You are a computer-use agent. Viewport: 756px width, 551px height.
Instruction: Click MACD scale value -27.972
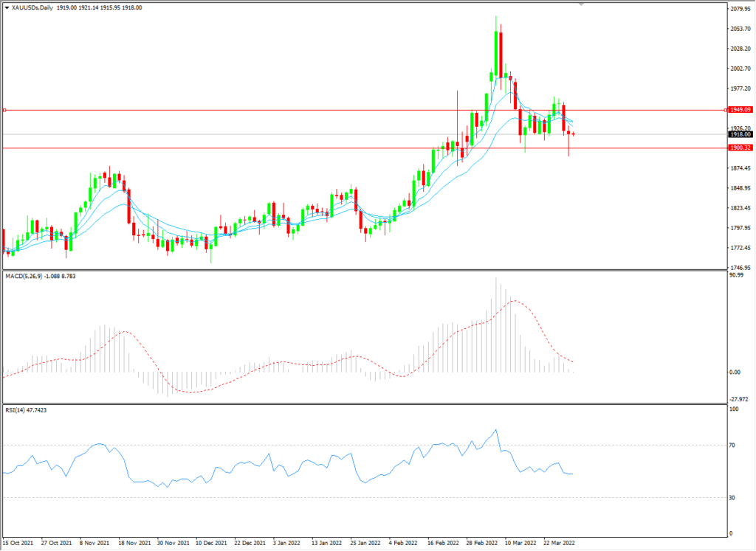coord(738,398)
